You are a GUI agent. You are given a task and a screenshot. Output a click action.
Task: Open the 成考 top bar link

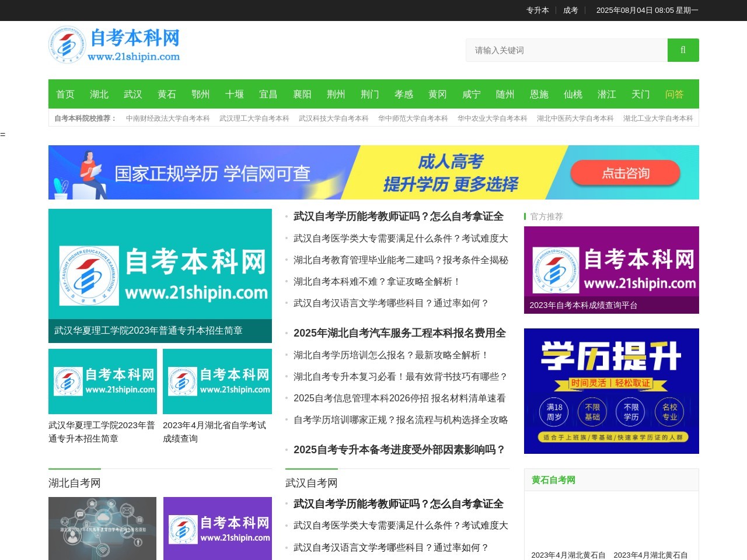(x=570, y=10)
